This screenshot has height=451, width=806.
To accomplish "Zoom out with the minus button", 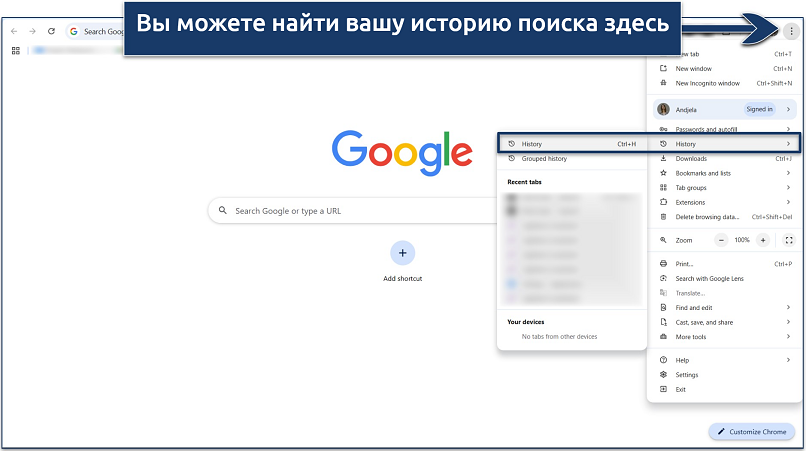I will pyautogui.click(x=721, y=240).
